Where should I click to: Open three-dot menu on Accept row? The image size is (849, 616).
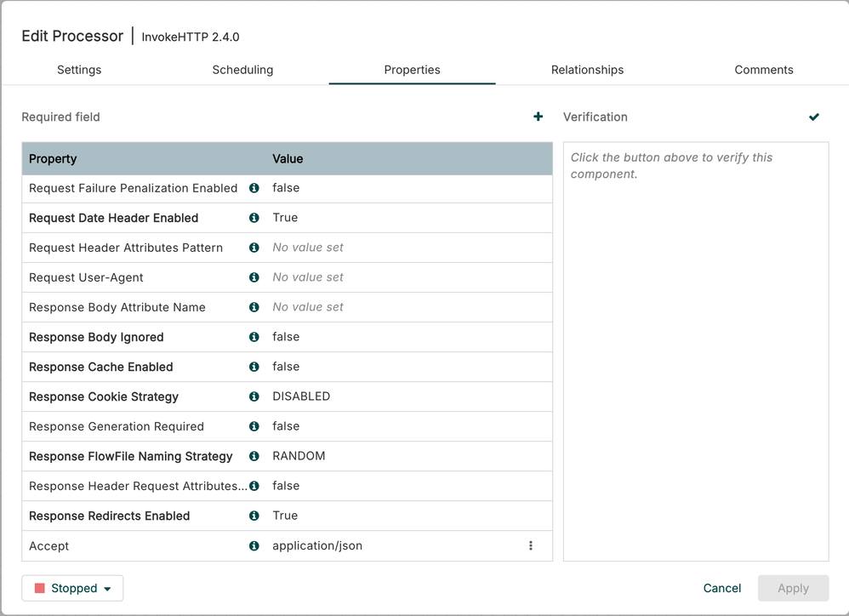pyautogui.click(x=531, y=545)
